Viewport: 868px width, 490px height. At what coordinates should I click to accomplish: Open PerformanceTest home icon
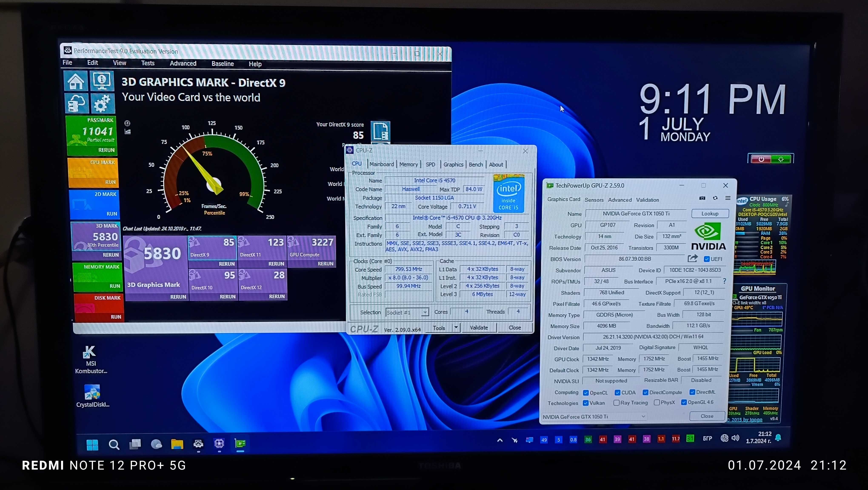[x=76, y=81]
